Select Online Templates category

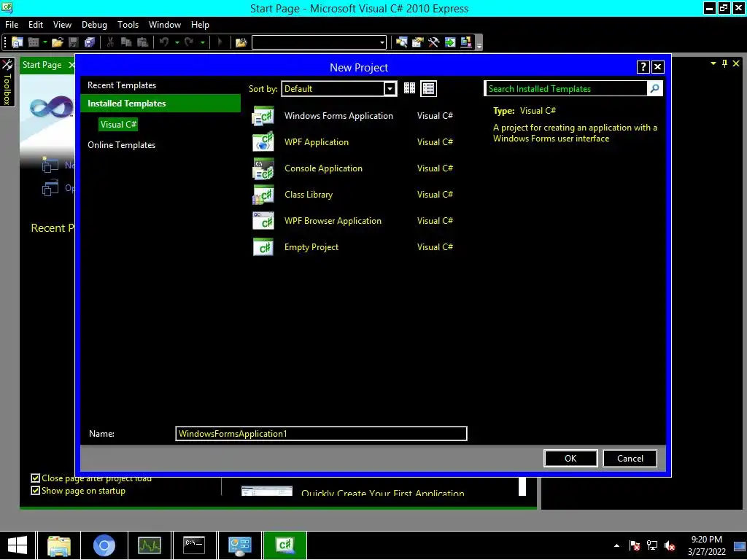(x=122, y=145)
